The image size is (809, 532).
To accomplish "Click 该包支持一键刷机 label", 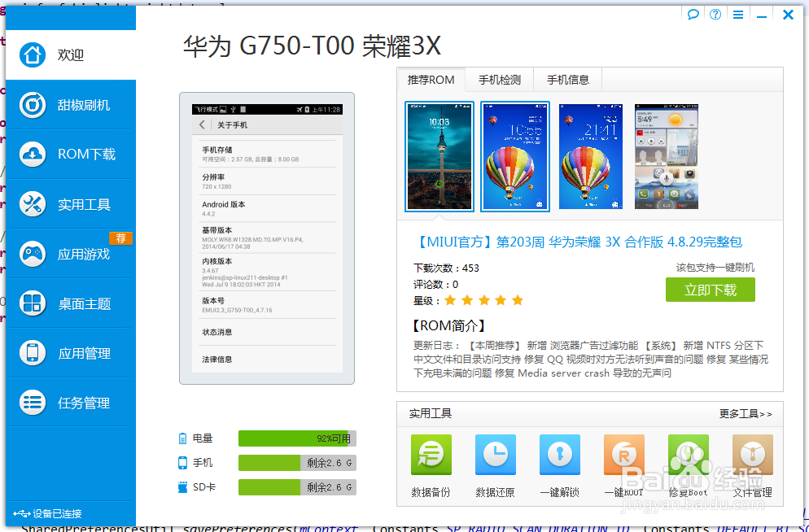I will tap(715, 268).
